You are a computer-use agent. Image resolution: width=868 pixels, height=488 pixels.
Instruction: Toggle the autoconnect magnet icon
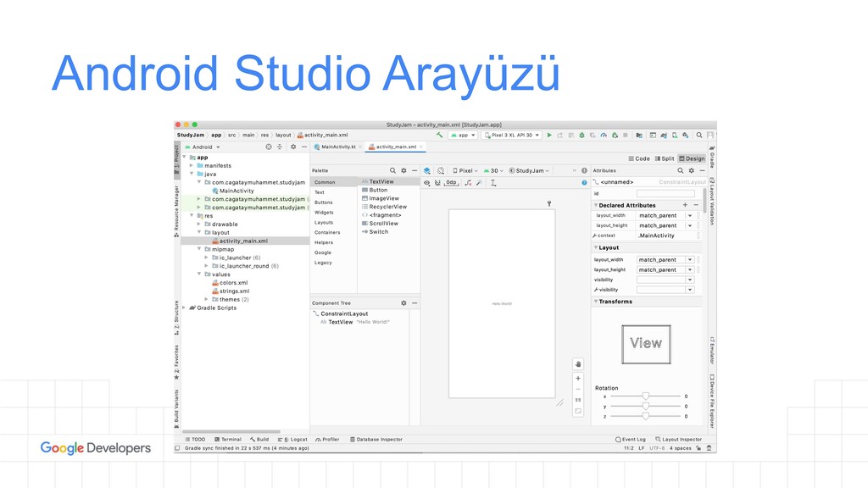pos(437,183)
